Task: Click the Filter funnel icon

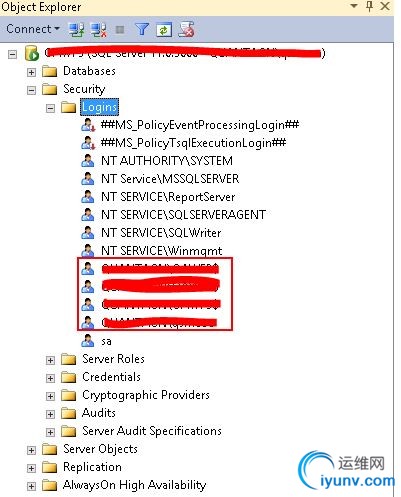Action: 142,29
